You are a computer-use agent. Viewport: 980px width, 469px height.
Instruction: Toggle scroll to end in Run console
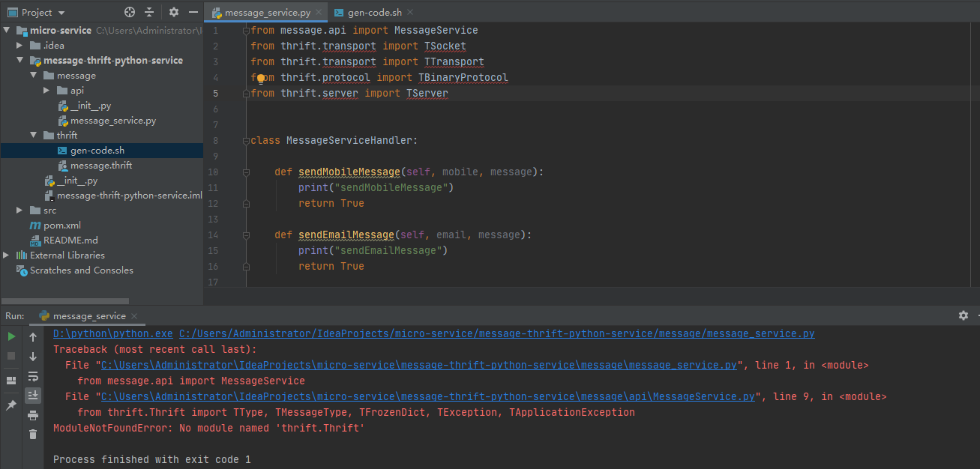[33, 396]
